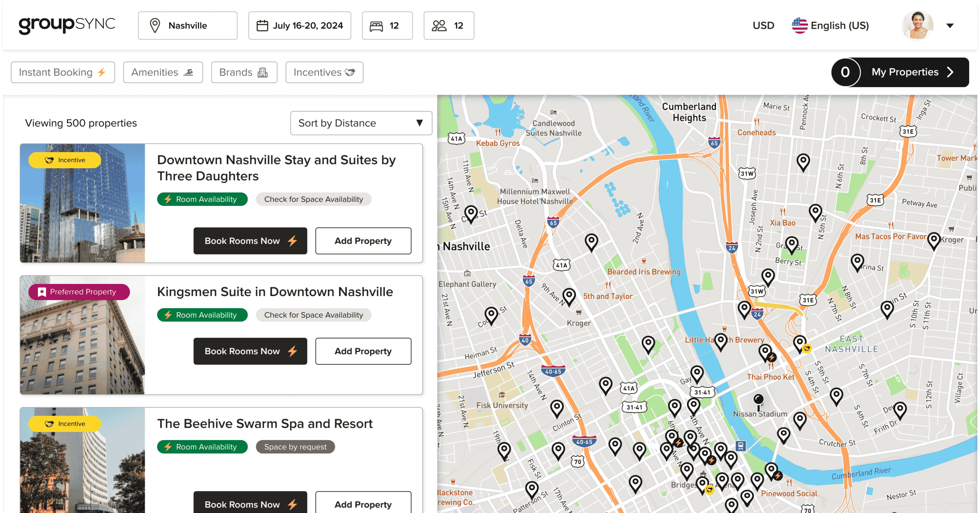Click Room Availability tag for Beehive Swarm
Image resolution: width=980 pixels, height=513 pixels.
[202, 447]
